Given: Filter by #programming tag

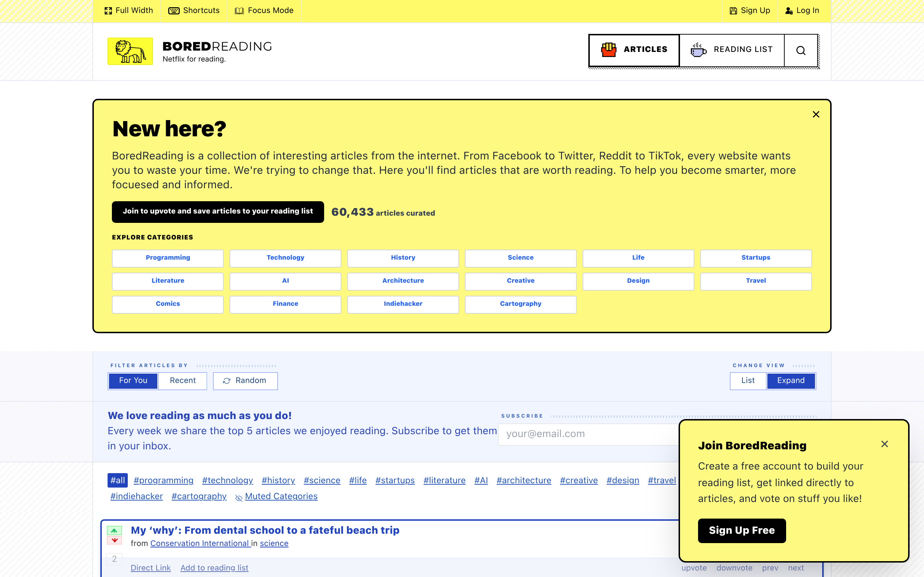Looking at the screenshot, I should pyautogui.click(x=164, y=480).
